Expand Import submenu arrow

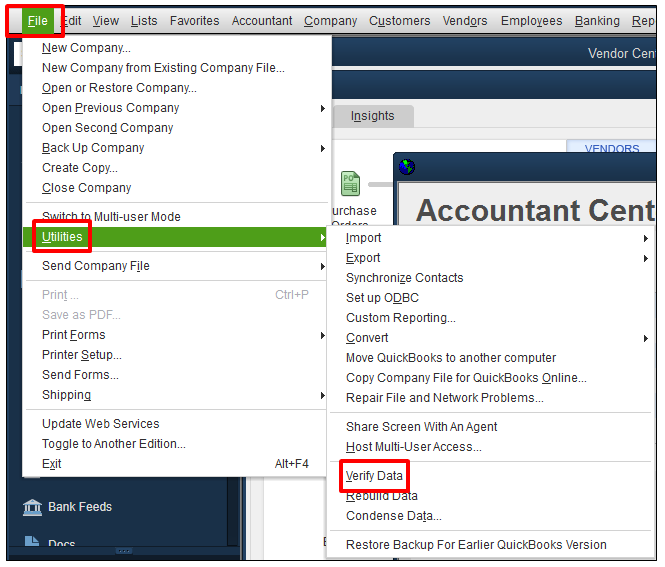pos(645,238)
